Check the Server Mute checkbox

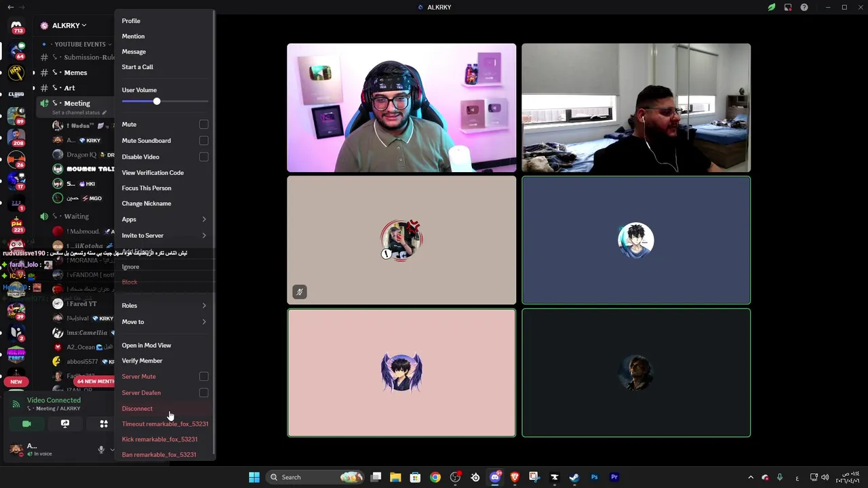(203, 377)
